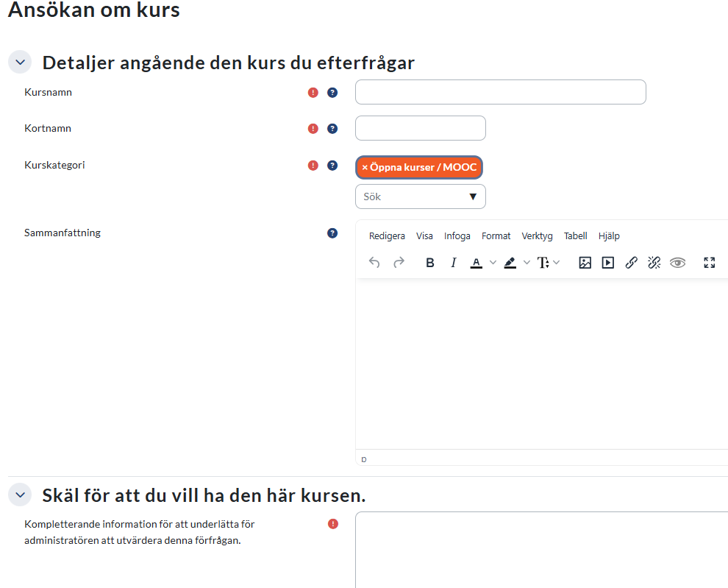Toggle bold formatting in Sammanfattning editor
The width and height of the screenshot is (728, 588).
(x=430, y=263)
